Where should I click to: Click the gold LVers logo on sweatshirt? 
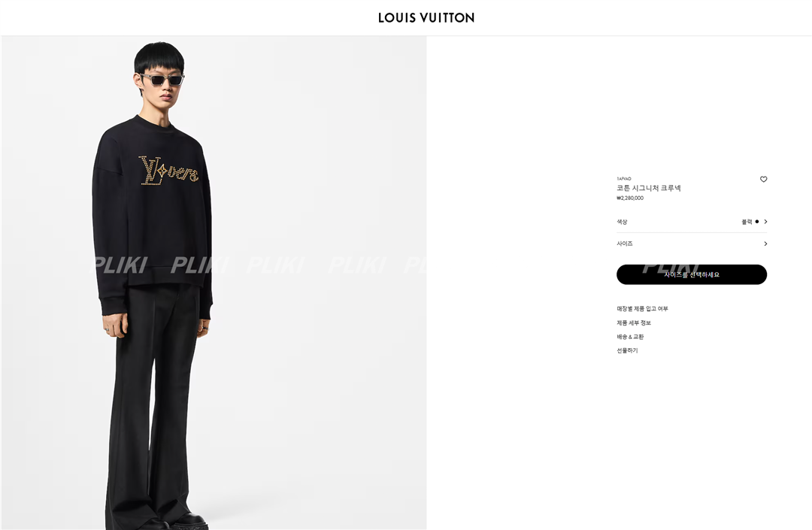(168, 171)
